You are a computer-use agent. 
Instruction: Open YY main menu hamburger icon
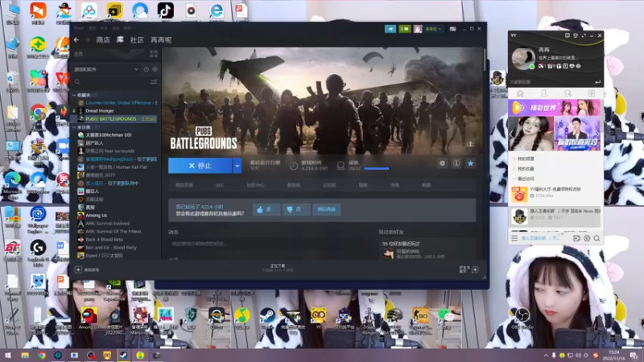514,238
